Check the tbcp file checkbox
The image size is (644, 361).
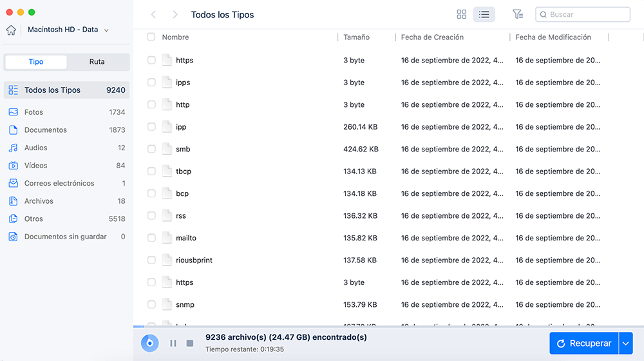pyautogui.click(x=151, y=171)
